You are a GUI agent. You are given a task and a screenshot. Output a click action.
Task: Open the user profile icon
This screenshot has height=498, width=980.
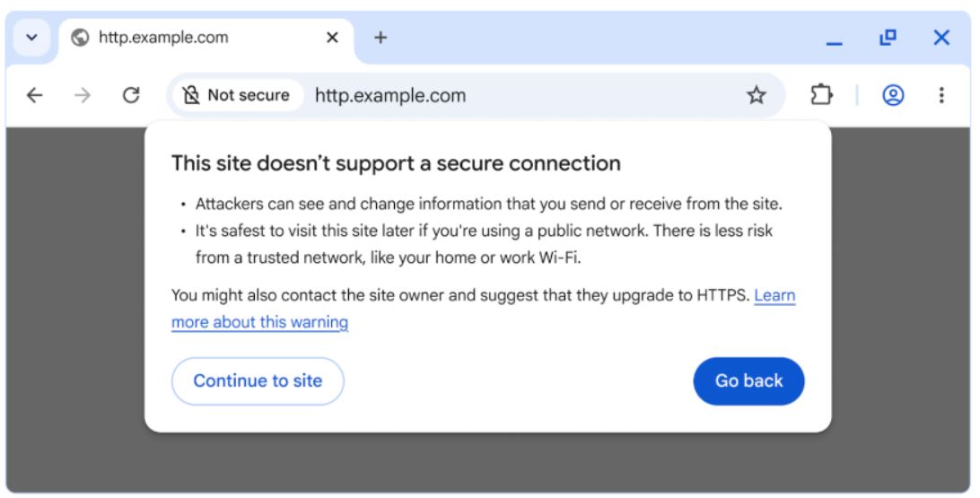pyautogui.click(x=893, y=95)
